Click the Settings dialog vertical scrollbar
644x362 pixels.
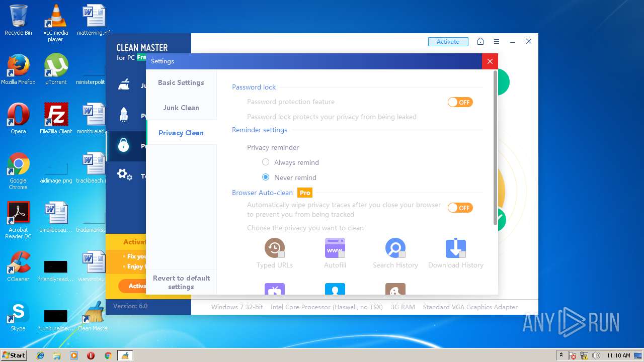click(x=495, y=148)
